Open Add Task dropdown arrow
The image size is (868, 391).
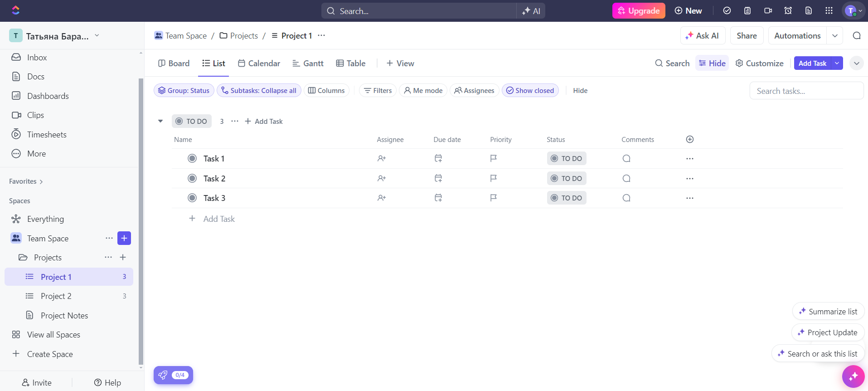(x=837, y=63)
